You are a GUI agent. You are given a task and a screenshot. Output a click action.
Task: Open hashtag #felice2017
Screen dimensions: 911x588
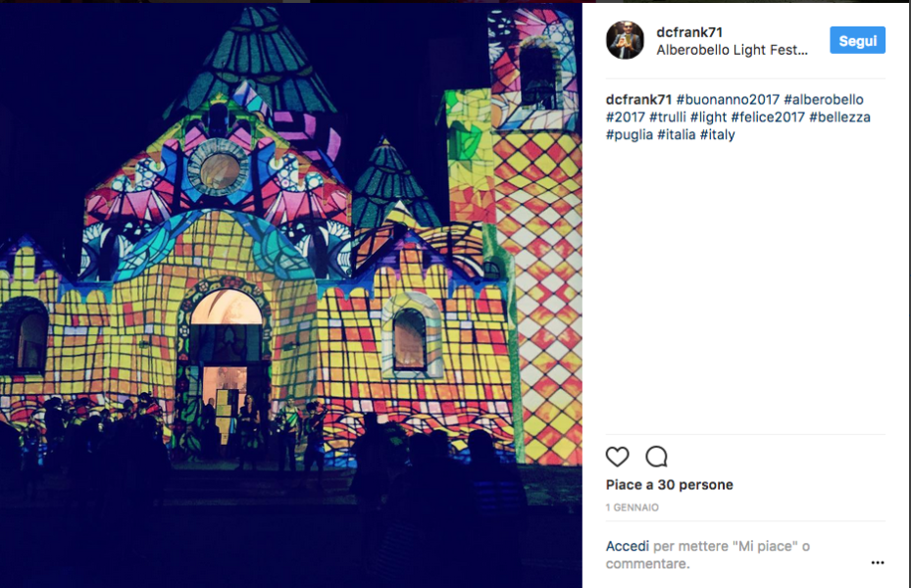click(768, 117)
